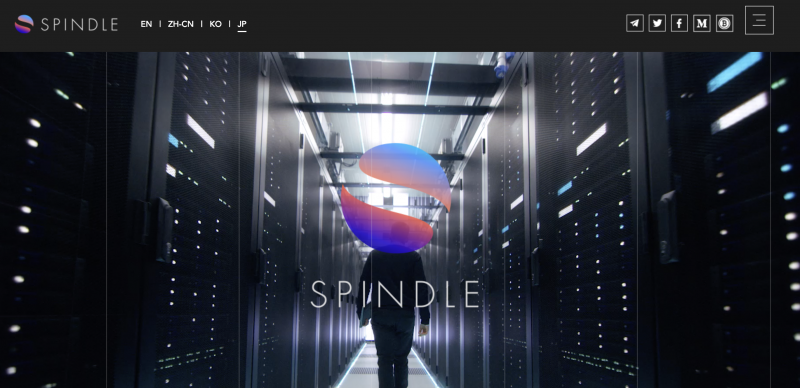This screenshot has height=388, width=800.
Task: Open the Bitcointalk coin icon
Action: 724,23
